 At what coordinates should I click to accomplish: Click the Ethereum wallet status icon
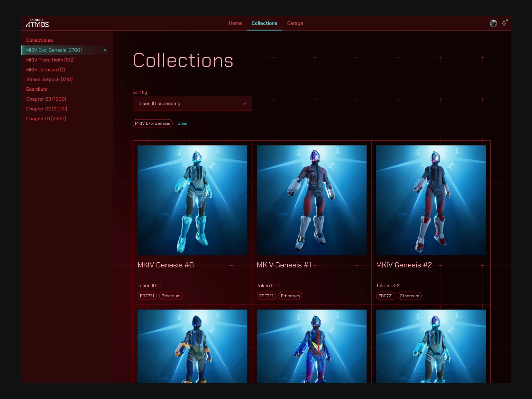tap(504, 23)
